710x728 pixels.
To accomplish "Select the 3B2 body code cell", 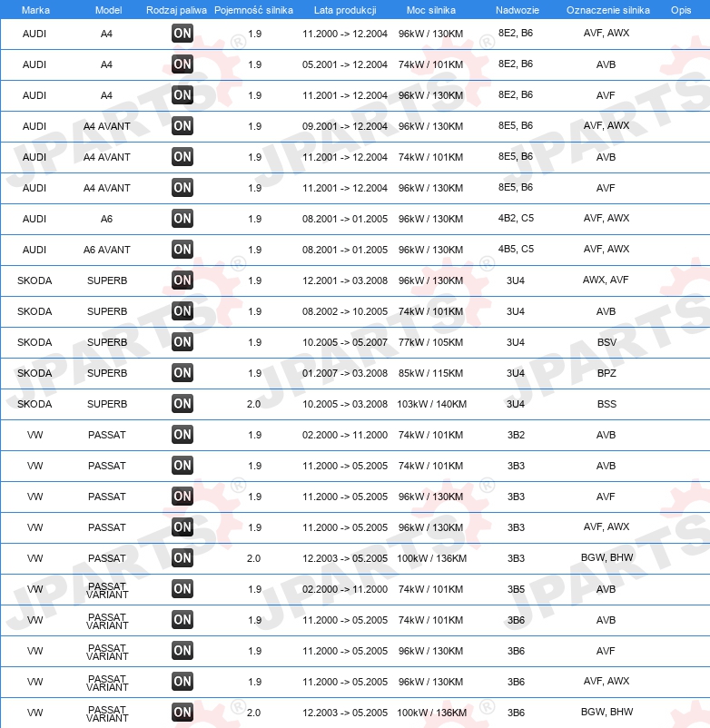I will pos(516,435).
